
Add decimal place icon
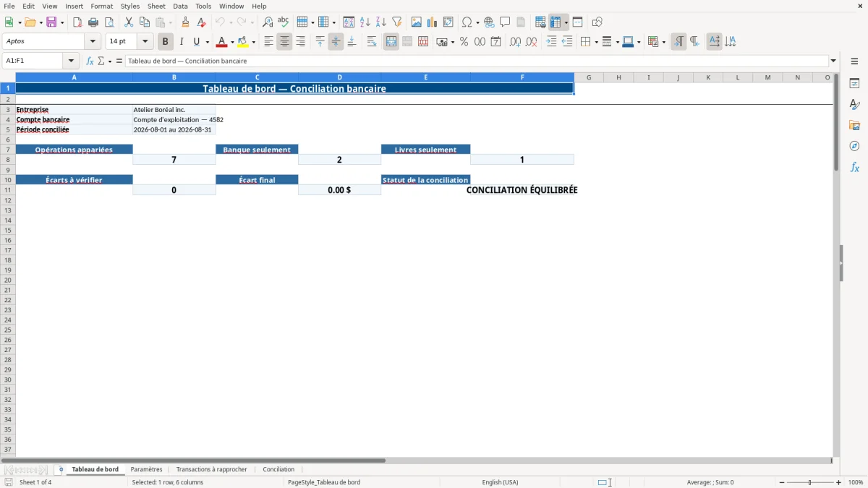[515, 42]
